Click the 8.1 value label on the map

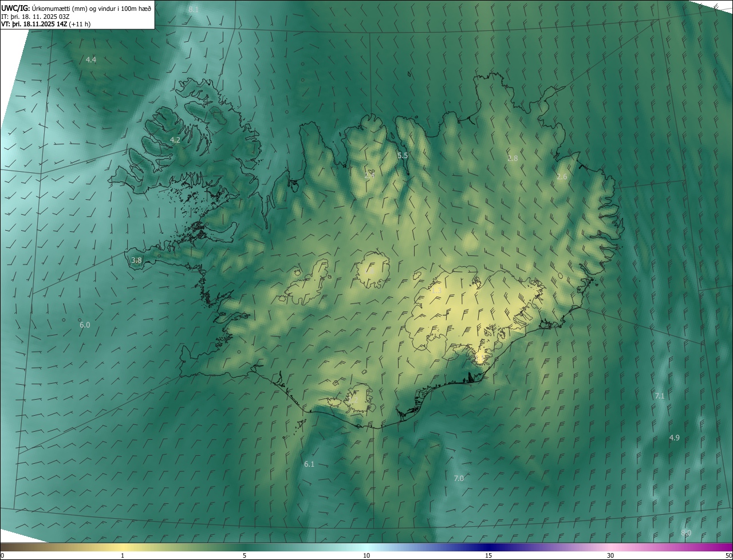194,9
